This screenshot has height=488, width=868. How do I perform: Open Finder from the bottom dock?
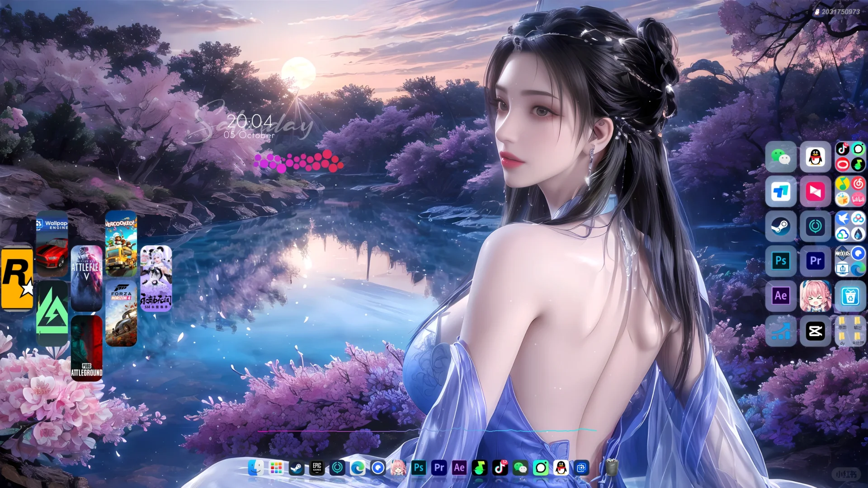tap(256, 468)
